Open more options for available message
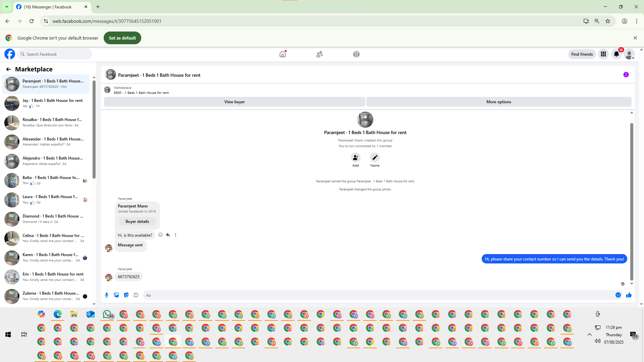 pyautogui.click(x=175, y=235)
